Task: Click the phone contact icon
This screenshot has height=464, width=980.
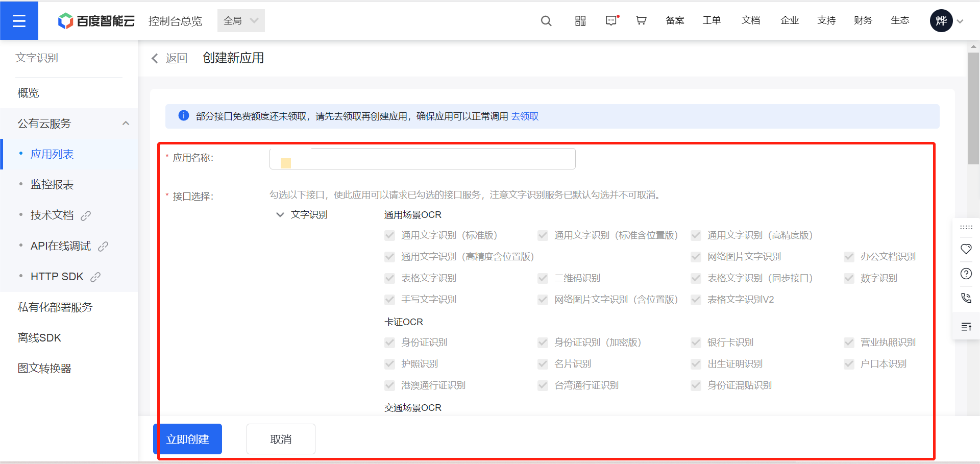Action: 966,298
